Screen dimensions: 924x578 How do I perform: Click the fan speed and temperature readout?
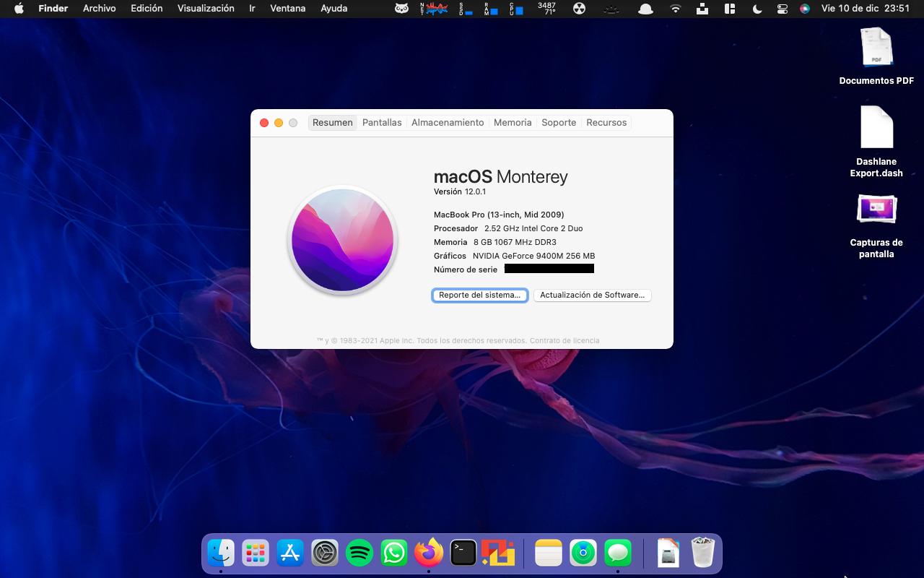pos(547,9)
